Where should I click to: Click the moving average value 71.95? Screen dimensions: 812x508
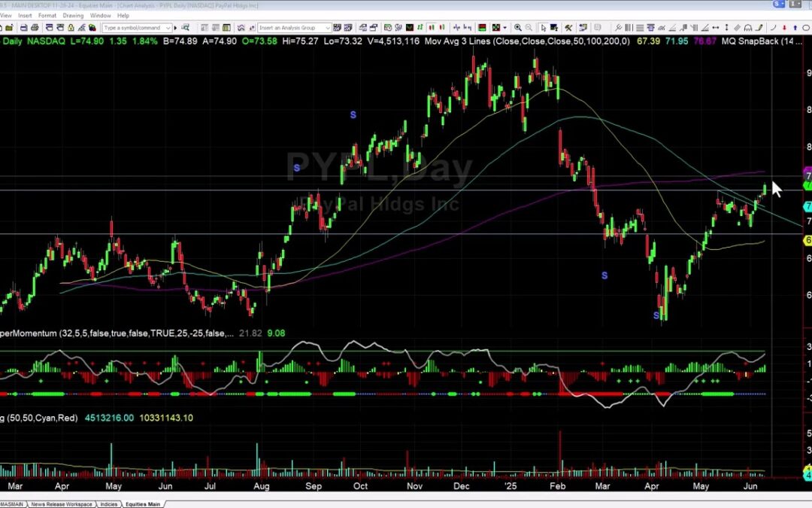677,41
